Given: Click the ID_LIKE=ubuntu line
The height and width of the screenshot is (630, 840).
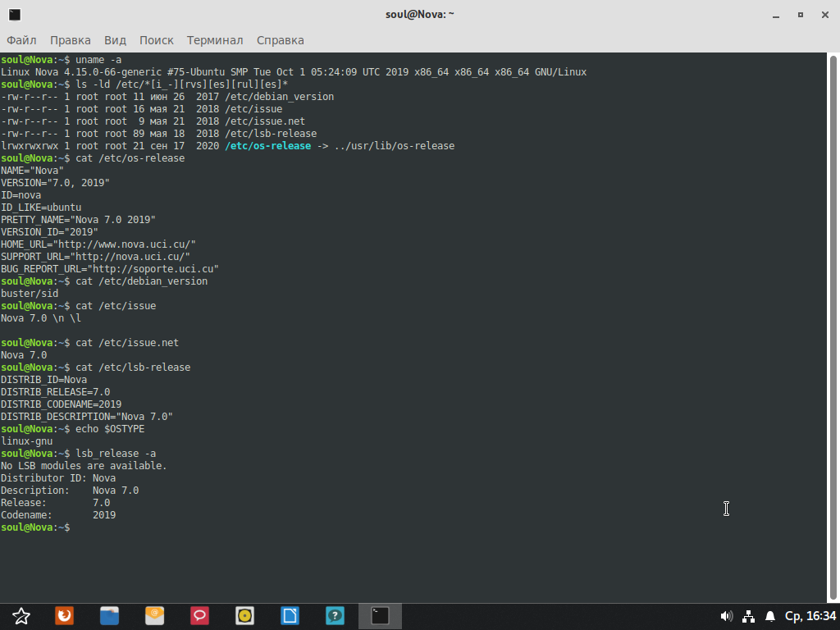Looking at the screenshot, I should tap(41, 208).
